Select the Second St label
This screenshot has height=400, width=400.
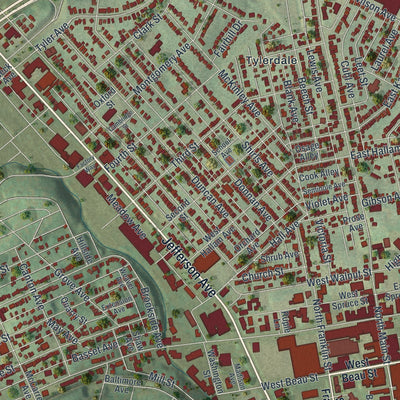pyautogui.click(x=179, y=211)
